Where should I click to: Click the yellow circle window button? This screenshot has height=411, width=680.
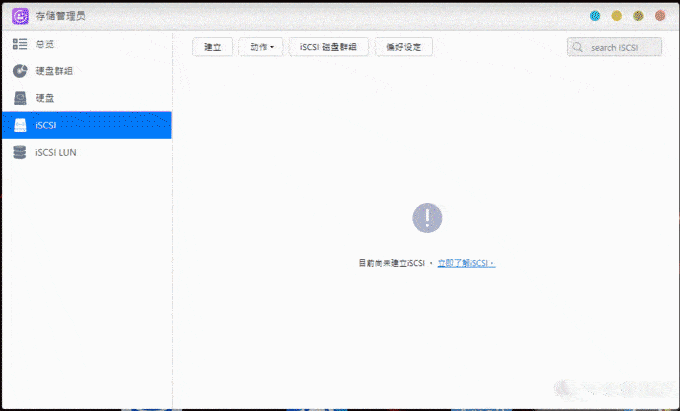point(617,16)
